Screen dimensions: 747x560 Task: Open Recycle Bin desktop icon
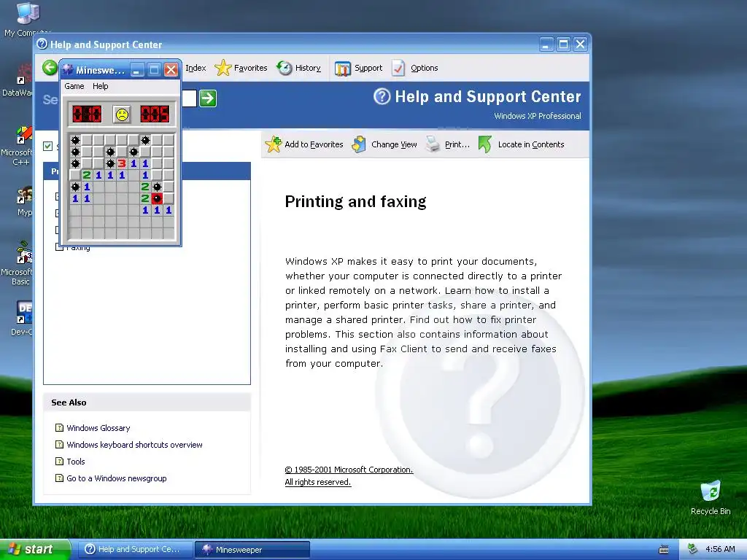711,497
